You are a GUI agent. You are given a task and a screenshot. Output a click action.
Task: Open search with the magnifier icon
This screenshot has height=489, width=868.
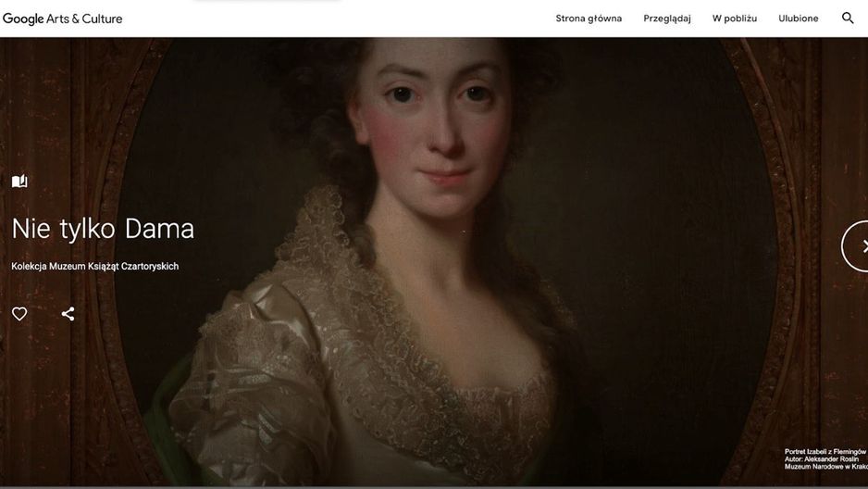(x=848, y=19)
